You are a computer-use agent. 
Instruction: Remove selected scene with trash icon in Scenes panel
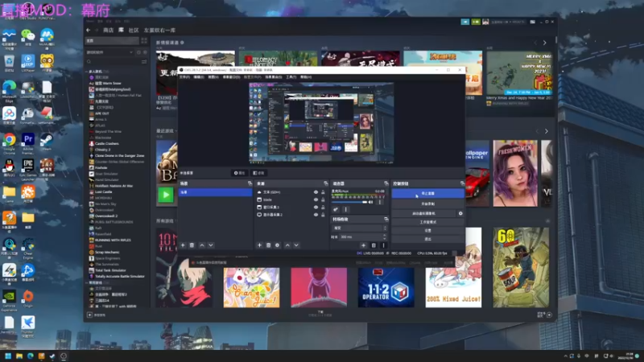click(x=192, y=245)
